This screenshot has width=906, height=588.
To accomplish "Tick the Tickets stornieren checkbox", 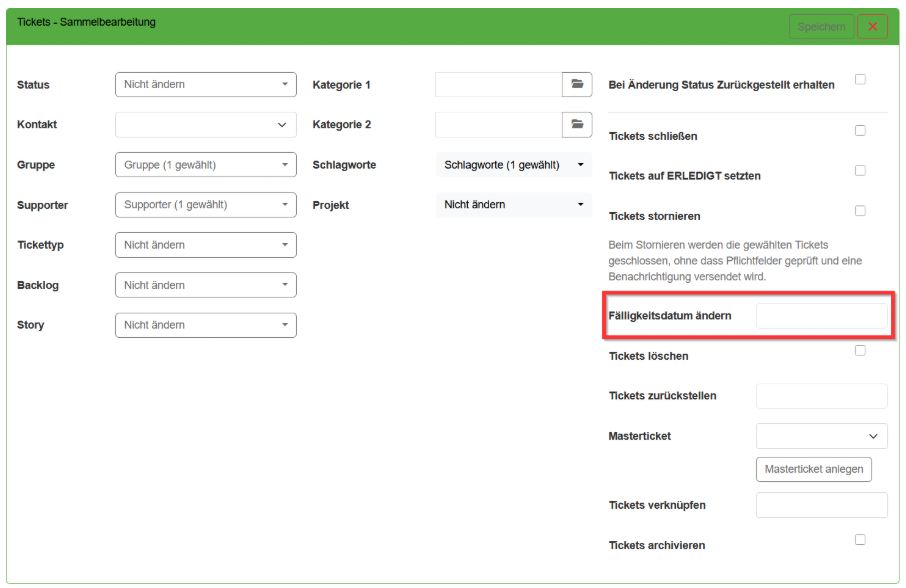I will point(860,211).
